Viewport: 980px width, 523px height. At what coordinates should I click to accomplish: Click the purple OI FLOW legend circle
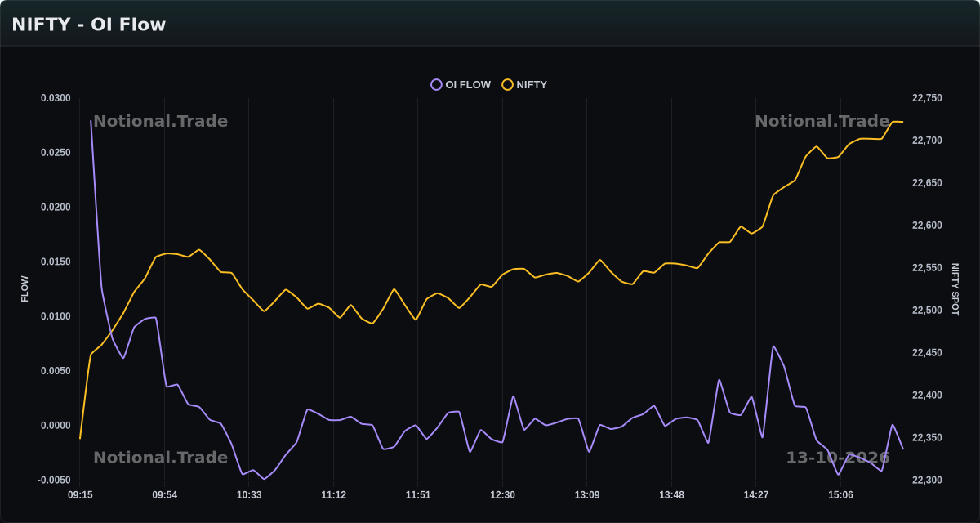436,85
